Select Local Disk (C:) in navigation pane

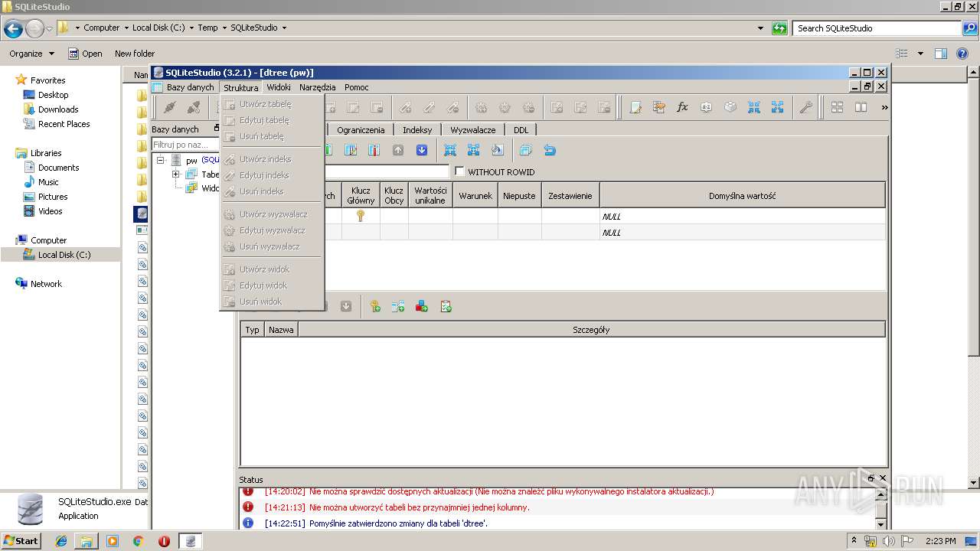64,255
